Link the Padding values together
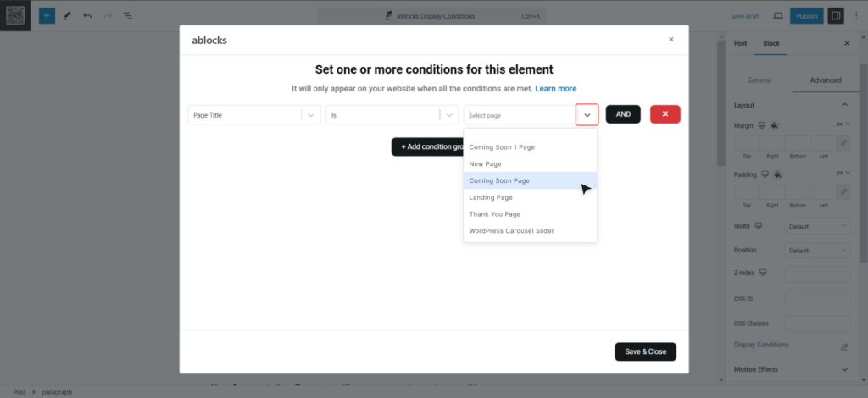 coord(843,192)
